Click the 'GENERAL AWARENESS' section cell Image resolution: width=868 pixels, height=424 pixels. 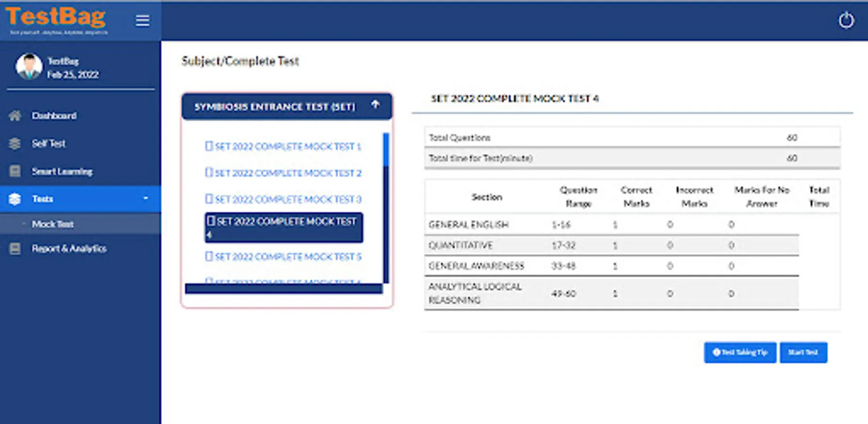click(x=476, y=266)
